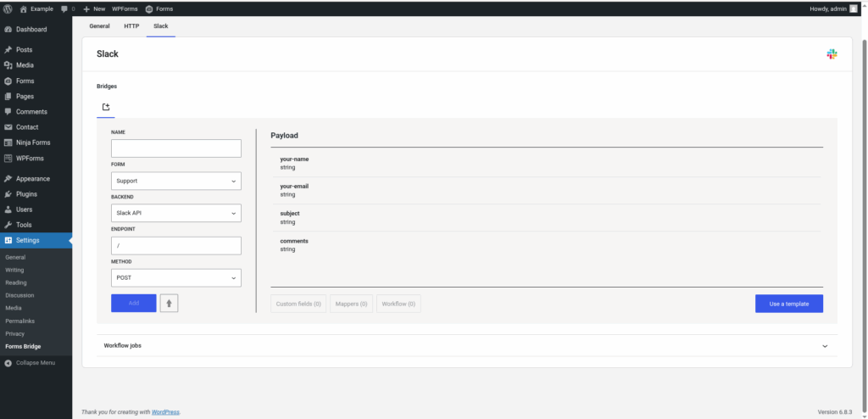Click the add new bridge tab icon
This screenshot has height=419, width=868.
tap(106, 107)
